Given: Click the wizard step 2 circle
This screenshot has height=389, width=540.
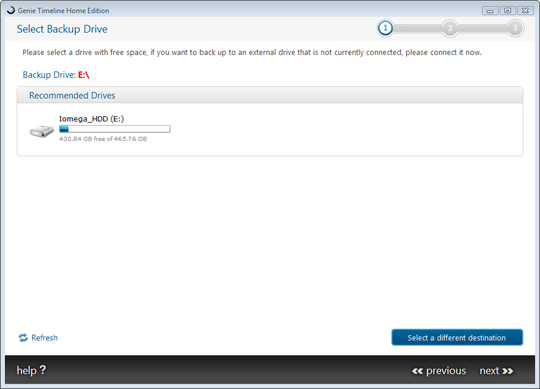Looking at the screenshot, I should [450, 28].
